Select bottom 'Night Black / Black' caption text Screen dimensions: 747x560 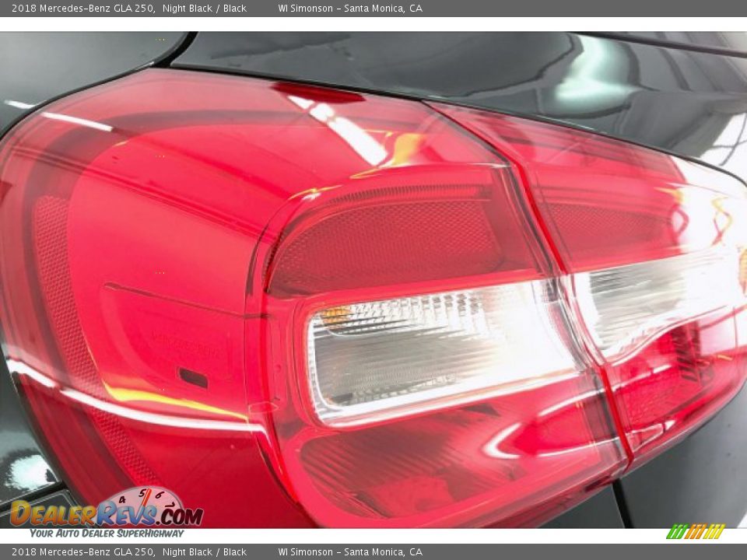pyautogui.click(x=205, y=552)
